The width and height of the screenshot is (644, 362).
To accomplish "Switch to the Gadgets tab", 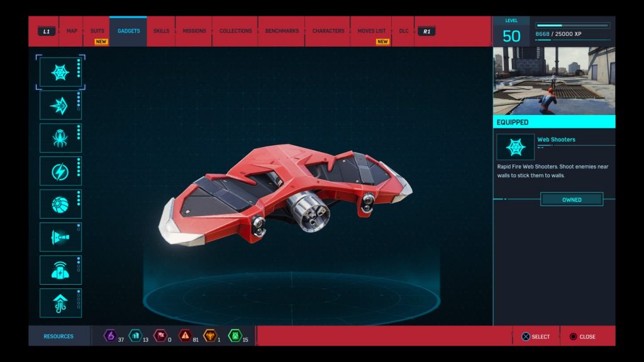I will [x=128, y=31].
